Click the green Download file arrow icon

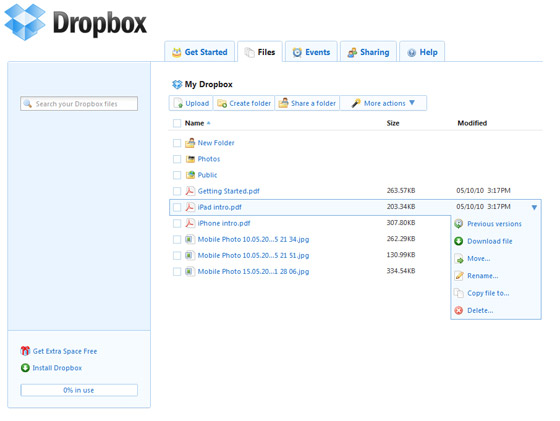(459, 241)
